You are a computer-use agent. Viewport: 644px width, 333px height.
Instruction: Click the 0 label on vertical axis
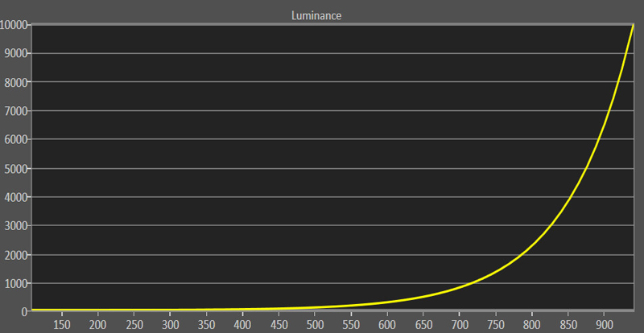pos(26,311)
